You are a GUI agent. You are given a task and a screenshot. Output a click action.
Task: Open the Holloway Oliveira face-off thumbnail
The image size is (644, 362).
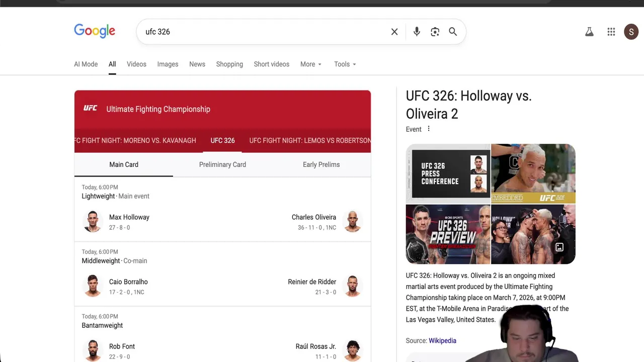click(x=533, y=234)
